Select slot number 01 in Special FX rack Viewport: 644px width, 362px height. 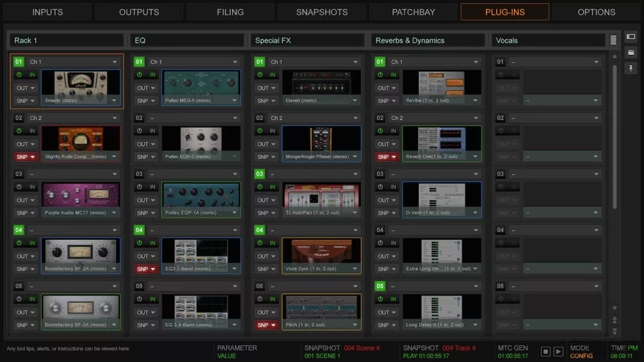[259, 61]
